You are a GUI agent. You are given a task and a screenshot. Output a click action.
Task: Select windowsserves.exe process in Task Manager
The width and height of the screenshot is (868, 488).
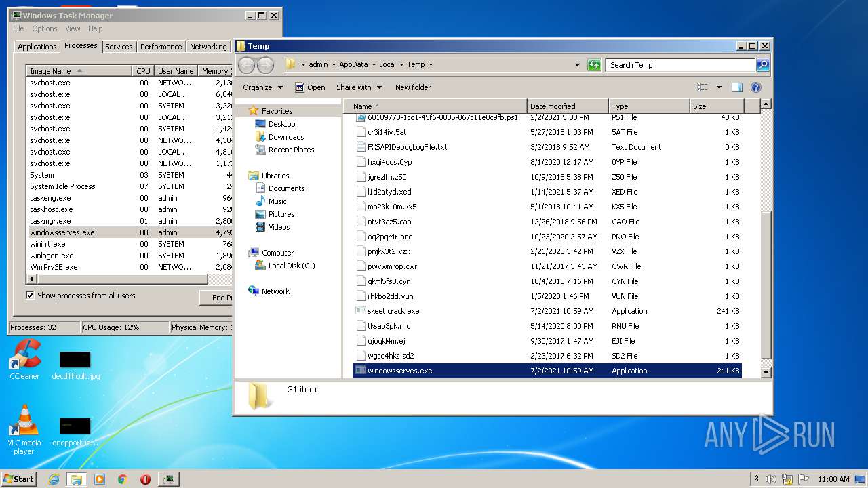click(x=130, y=232)
